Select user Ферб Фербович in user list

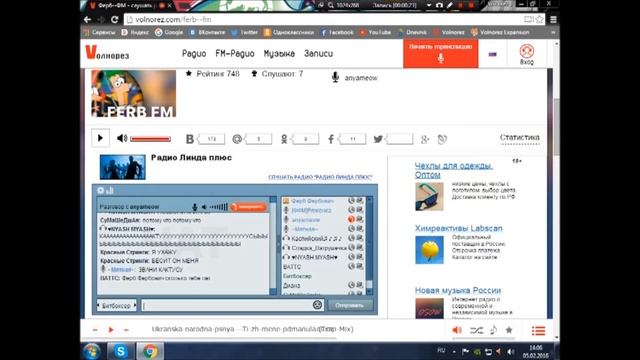point(312,201)
